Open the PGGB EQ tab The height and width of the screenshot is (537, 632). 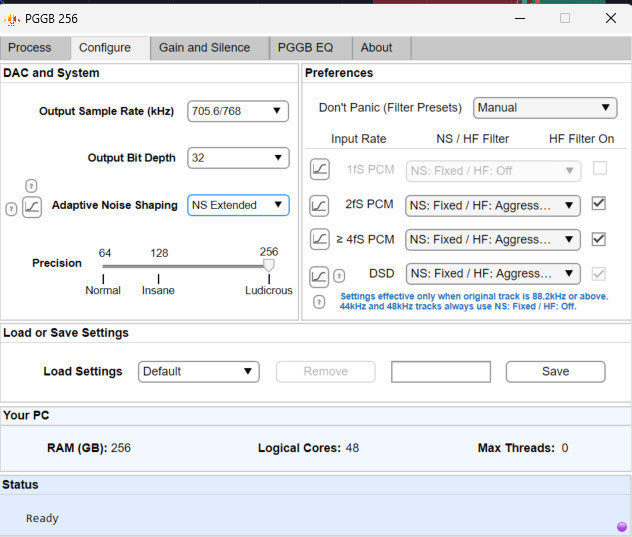click(306, 48)
